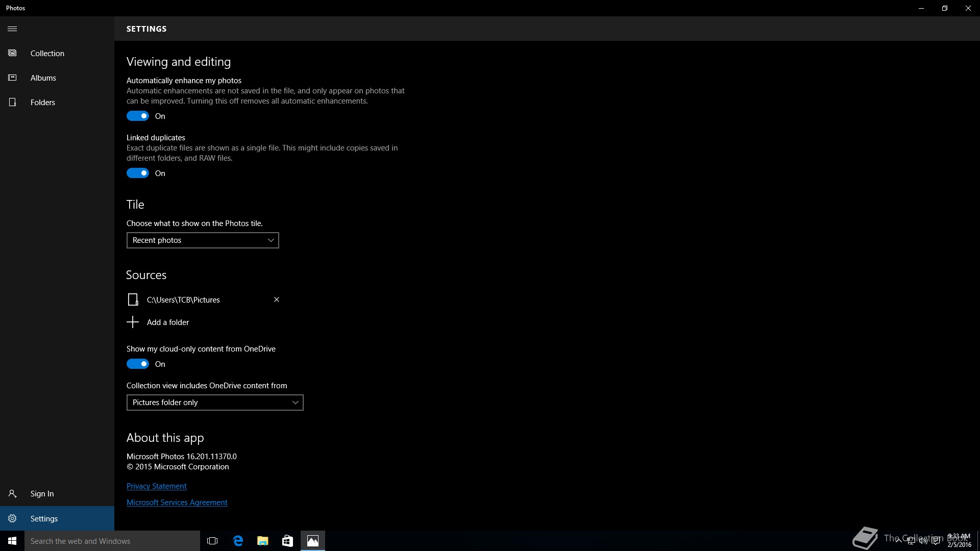Screen dimensions: 980x551
Task: Open the Windows Start menu
Action: pyautogui.click(x=12, y=541)
